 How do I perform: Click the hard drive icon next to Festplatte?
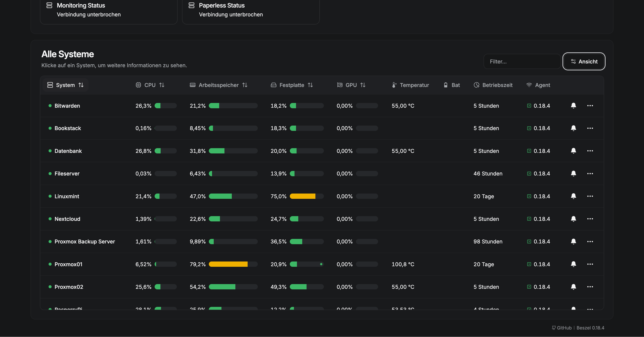(x=273, y=85)
